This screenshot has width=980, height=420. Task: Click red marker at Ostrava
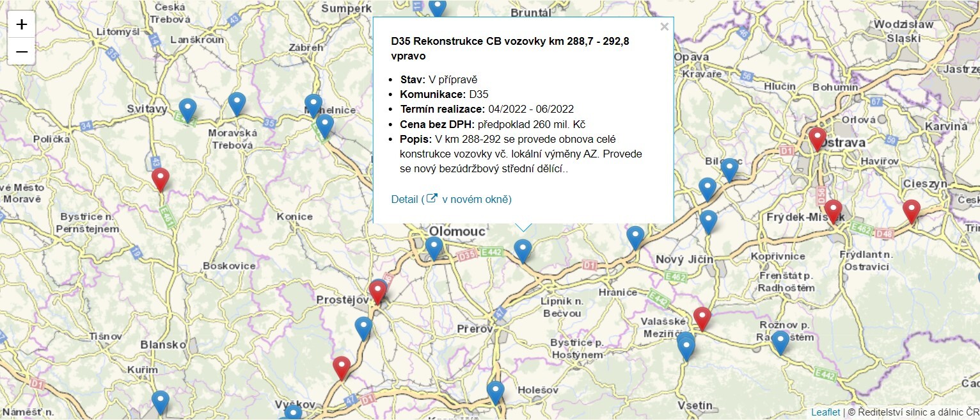click(818, 140)
